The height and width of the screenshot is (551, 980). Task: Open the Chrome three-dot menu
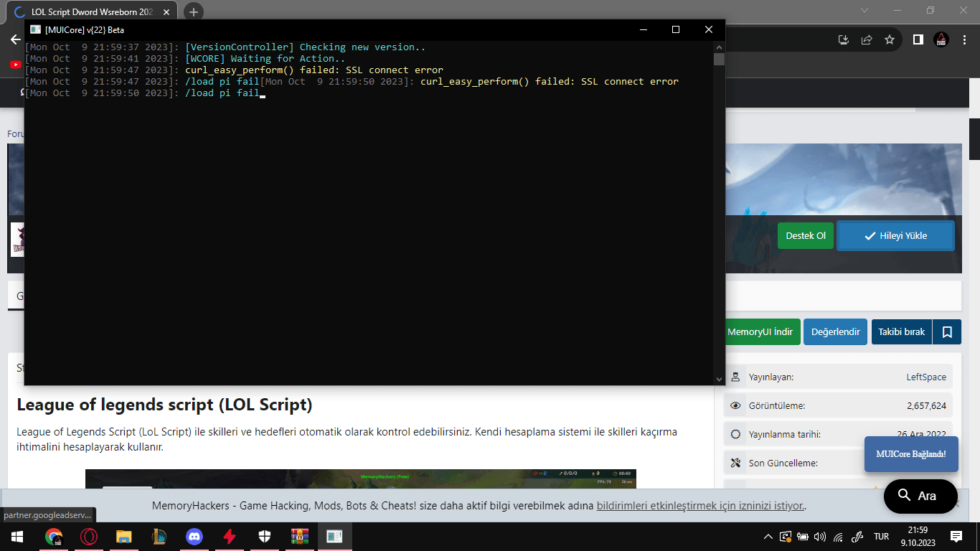964,39
